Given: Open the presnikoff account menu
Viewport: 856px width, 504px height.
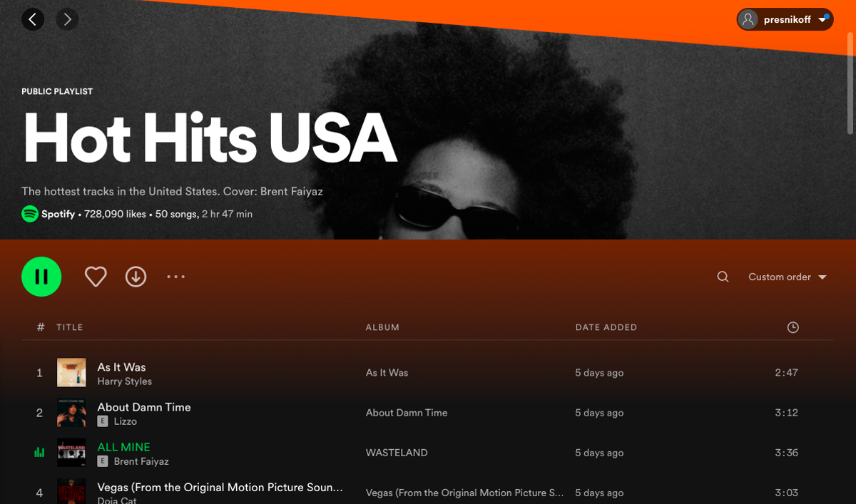Looking at the screenshot, I should pos(785,19).
